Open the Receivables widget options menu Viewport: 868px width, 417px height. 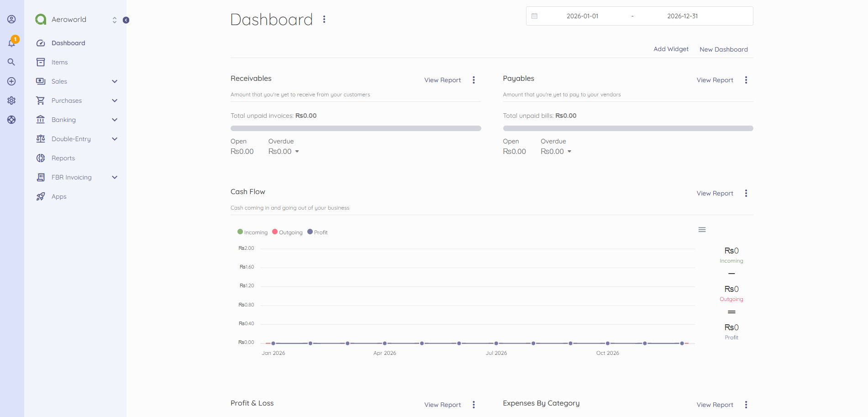474,80
